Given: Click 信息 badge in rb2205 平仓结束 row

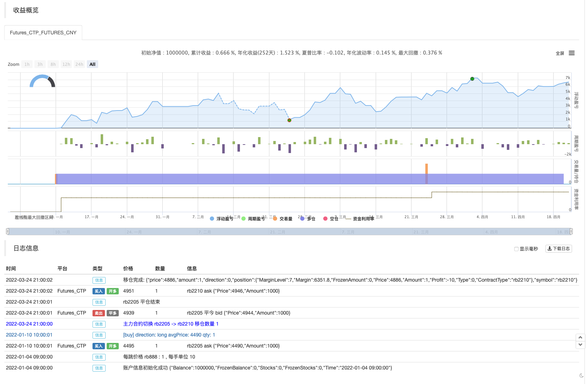Looking at the screenshot, I should tap(99, 302).
